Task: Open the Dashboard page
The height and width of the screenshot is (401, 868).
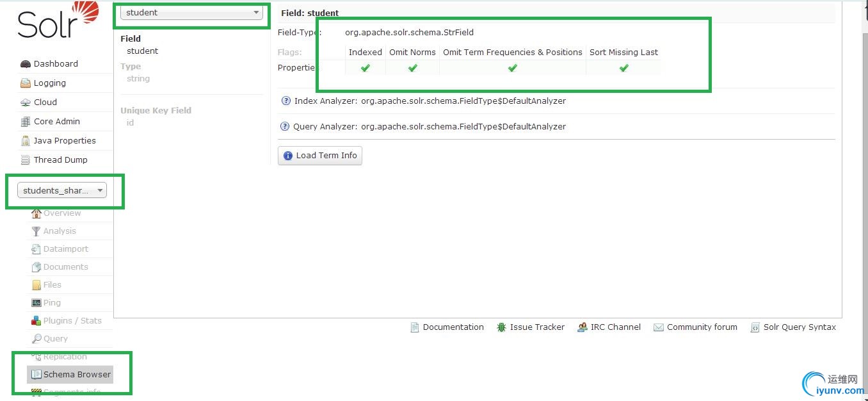Action: pos(56,64)
